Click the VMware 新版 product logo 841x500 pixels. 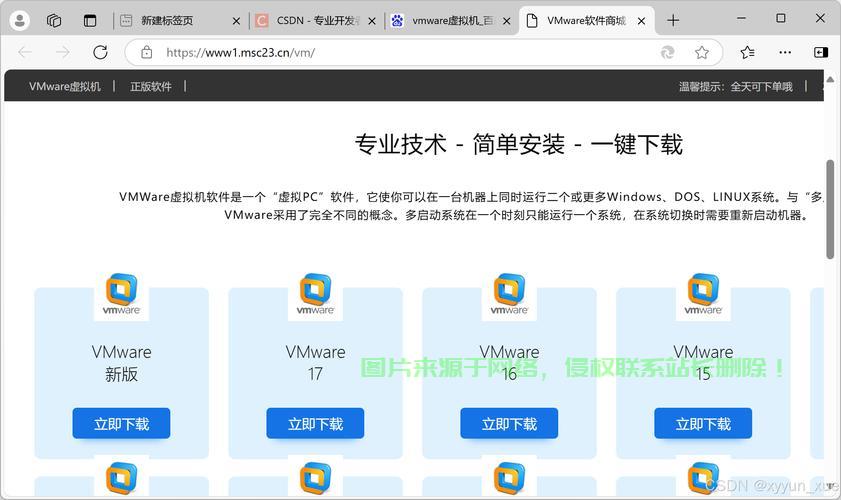121,295
